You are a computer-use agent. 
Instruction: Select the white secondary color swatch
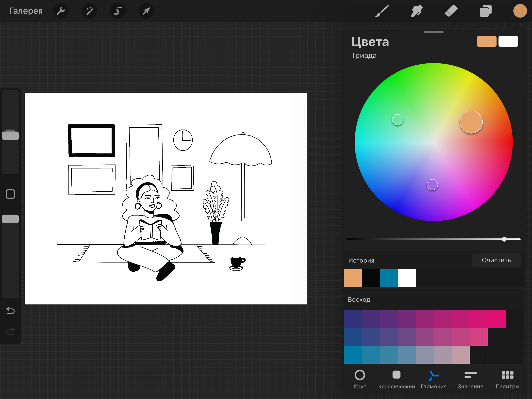(x=508, y=41)
